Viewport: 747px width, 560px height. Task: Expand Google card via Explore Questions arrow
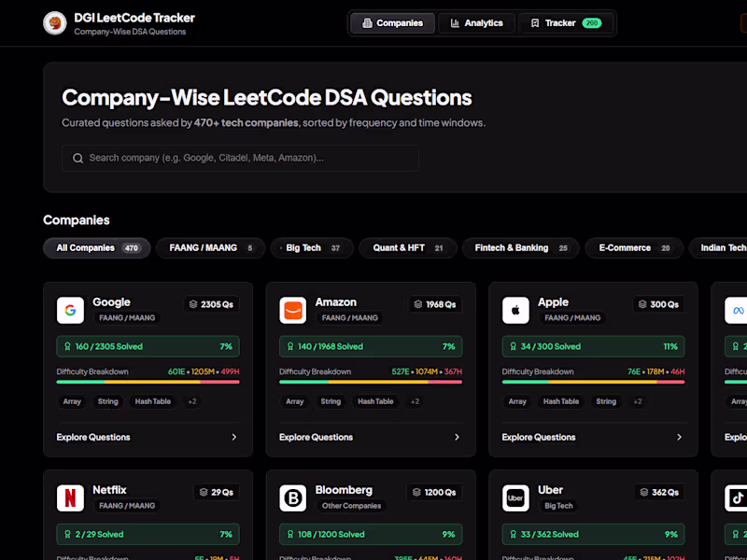coord(234,437)
